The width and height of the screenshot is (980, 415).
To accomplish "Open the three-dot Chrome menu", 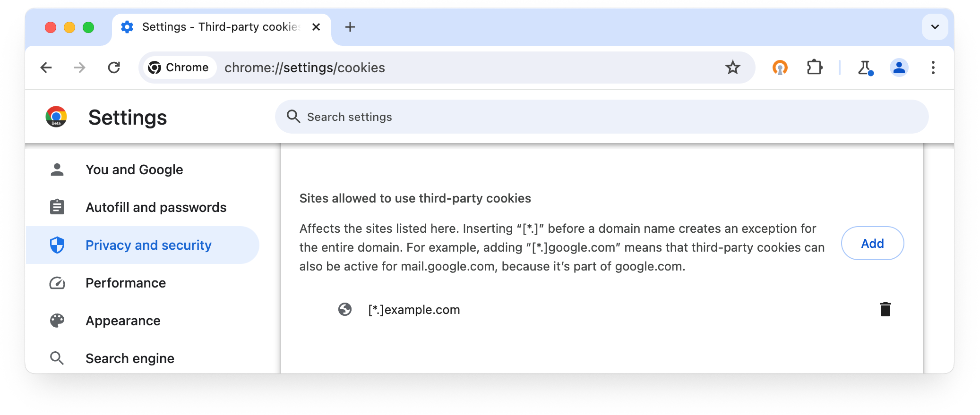I will click(x=933, y=68).
